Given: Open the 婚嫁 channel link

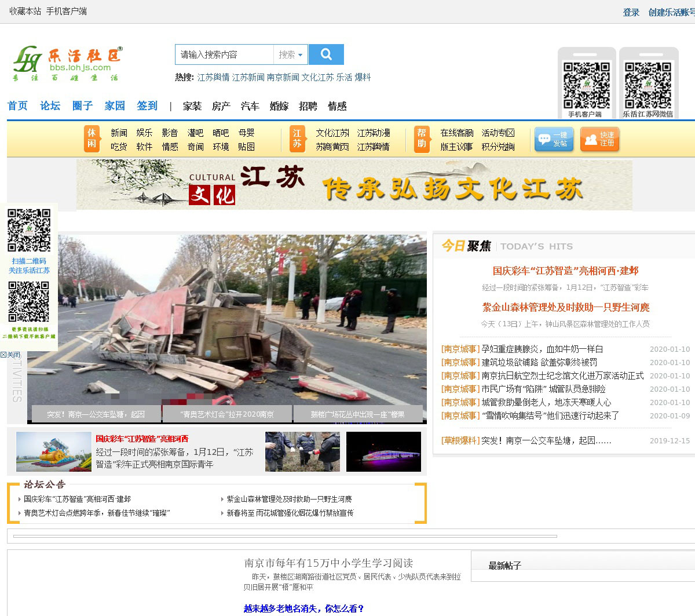Looking at the screenshot, I should [279, 106].
